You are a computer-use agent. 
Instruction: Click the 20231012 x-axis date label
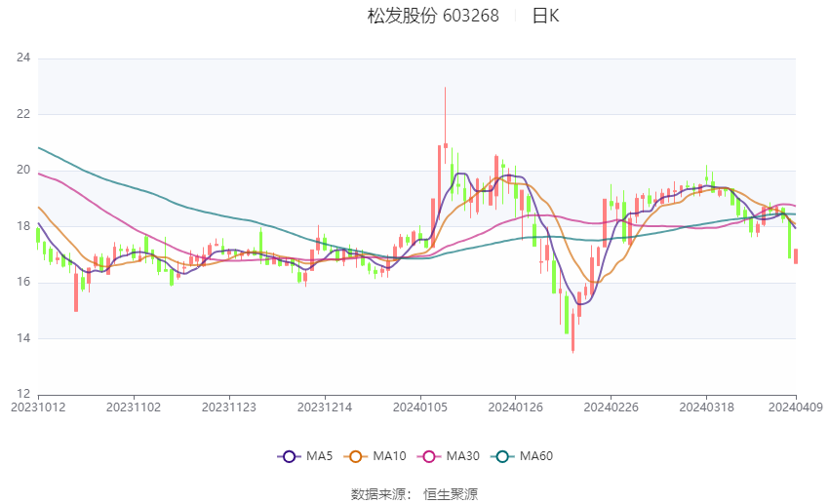tap(38, 407)
